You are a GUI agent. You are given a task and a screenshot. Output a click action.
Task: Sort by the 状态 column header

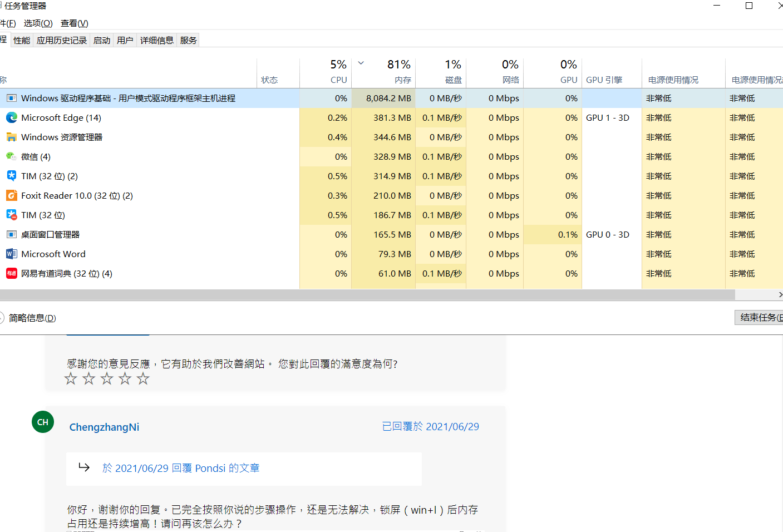pyautogui.click(x=278, y=73)
